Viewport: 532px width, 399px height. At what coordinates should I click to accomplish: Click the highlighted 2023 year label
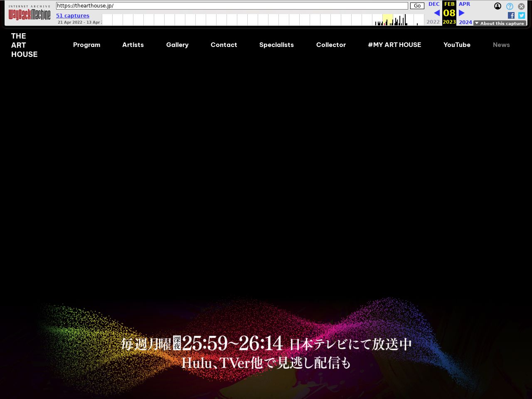pyautogui.click(x=449, y=22)
